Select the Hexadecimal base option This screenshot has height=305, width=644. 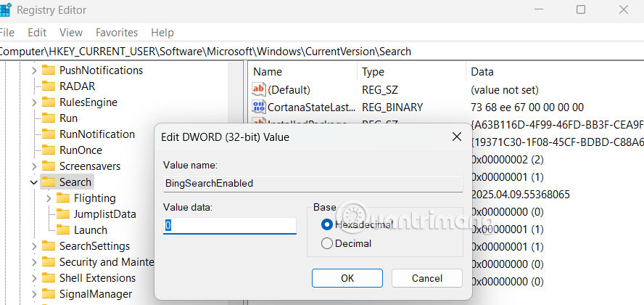(x=326, y=225)
